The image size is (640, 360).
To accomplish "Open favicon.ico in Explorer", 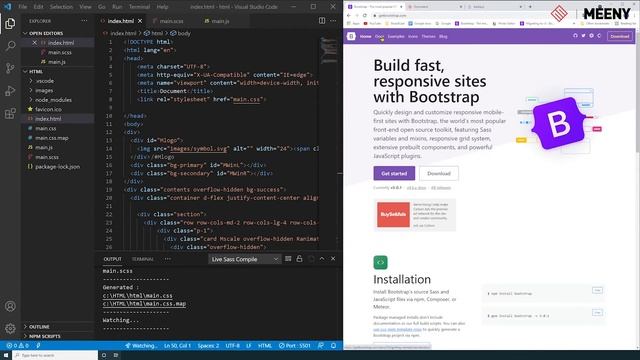I will (x=48, y=109).
